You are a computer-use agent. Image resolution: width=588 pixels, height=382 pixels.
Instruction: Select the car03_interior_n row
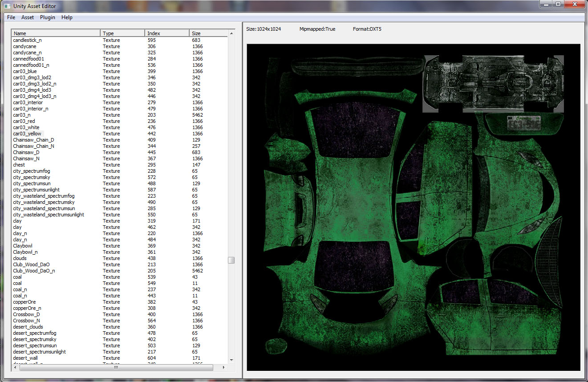tap(119, 109)
